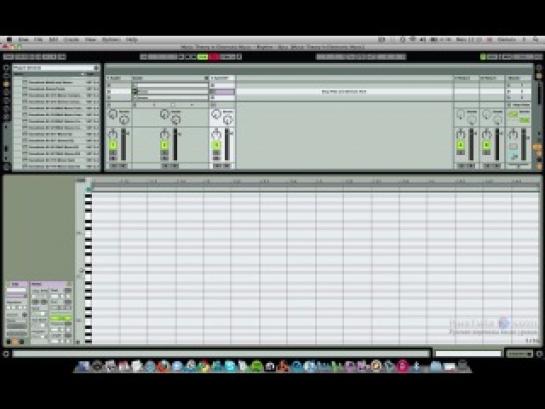
Task: Toggle the green overdub button beside record
Action: [203, 57]
